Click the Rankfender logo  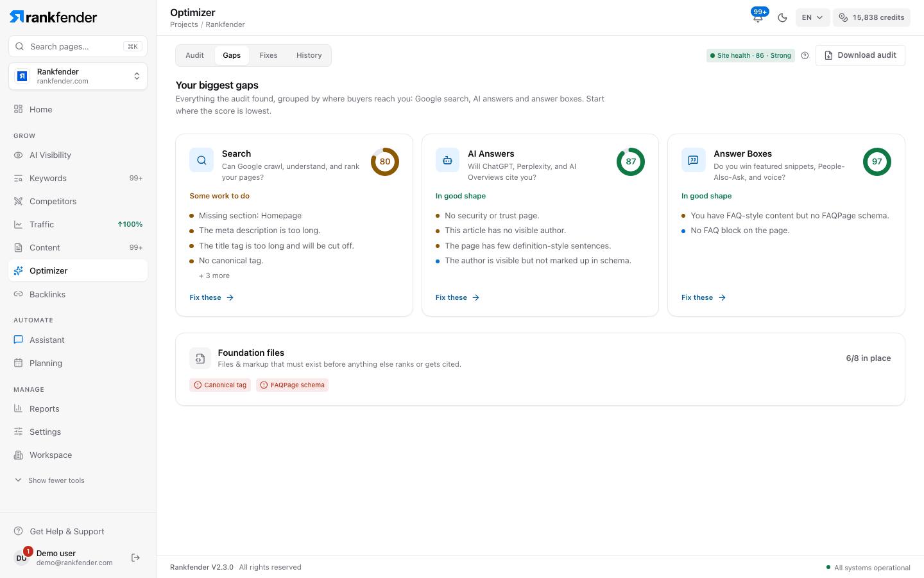(x=53, y=17)
